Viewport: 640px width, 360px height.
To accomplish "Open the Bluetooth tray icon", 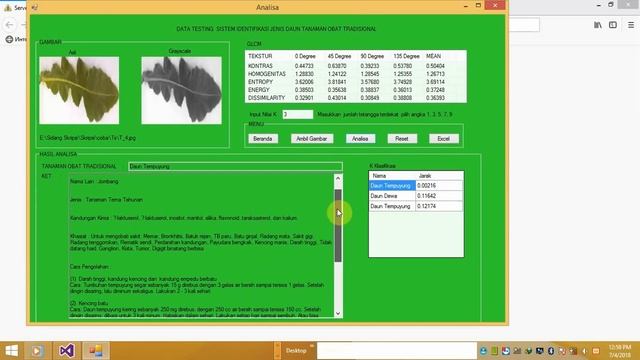I will (551, 351).
